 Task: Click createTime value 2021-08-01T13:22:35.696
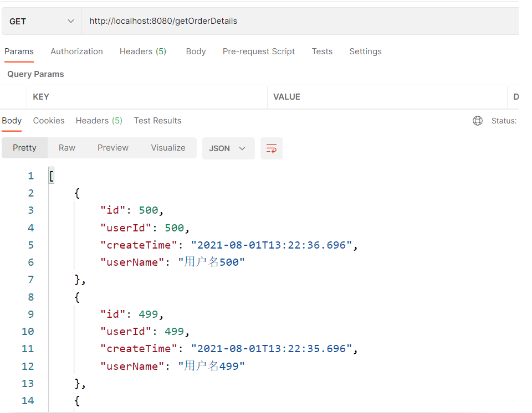click(272, 349)
